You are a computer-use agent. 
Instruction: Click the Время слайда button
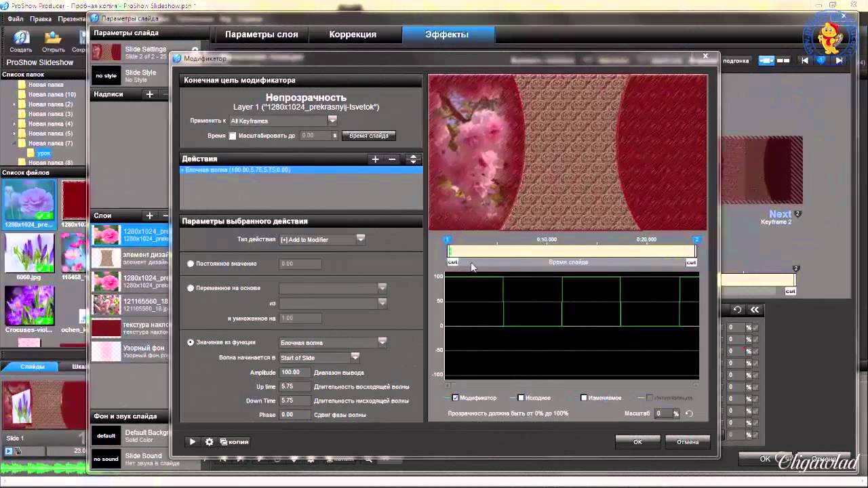click(369, 136)
